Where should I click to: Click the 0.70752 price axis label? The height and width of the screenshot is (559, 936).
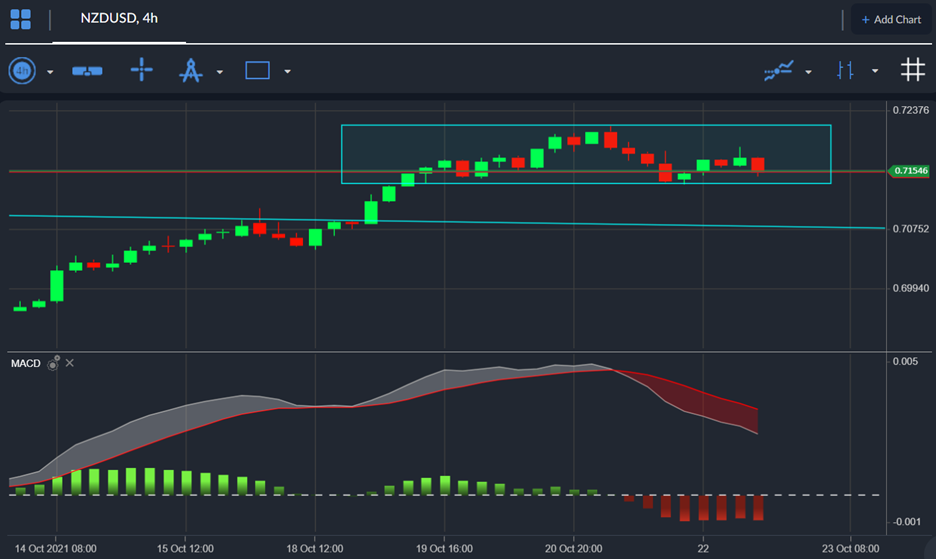pyautogui.click(x=911, y=229)
